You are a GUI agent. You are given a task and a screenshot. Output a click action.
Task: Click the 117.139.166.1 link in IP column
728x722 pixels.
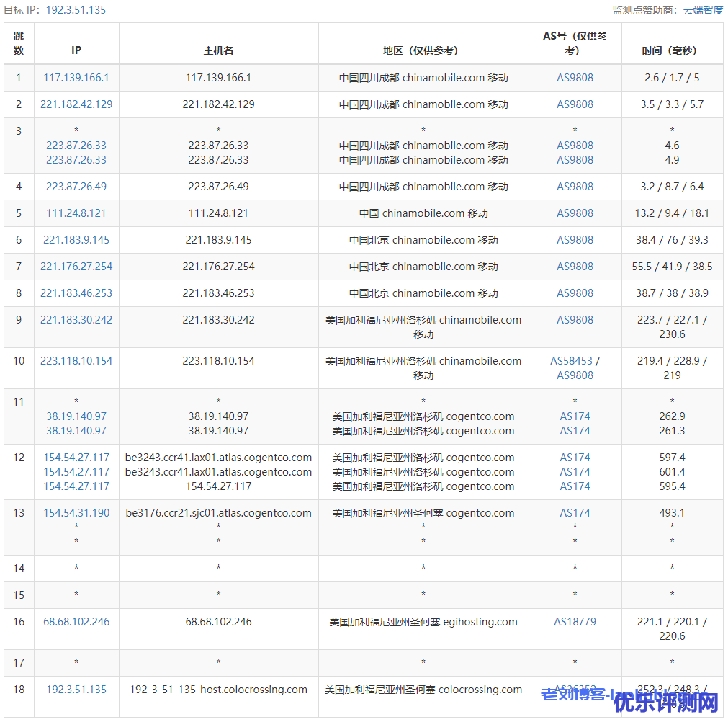point(76,78)
